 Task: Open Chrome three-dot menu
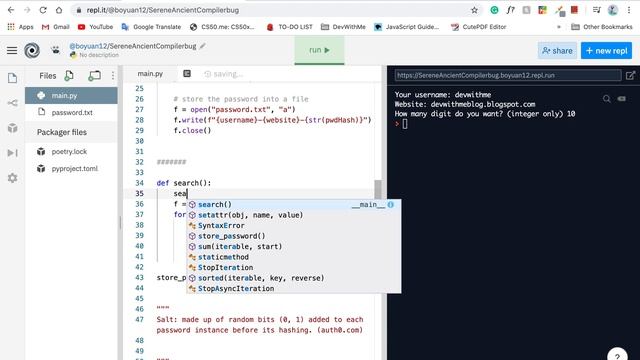(629, 10)
